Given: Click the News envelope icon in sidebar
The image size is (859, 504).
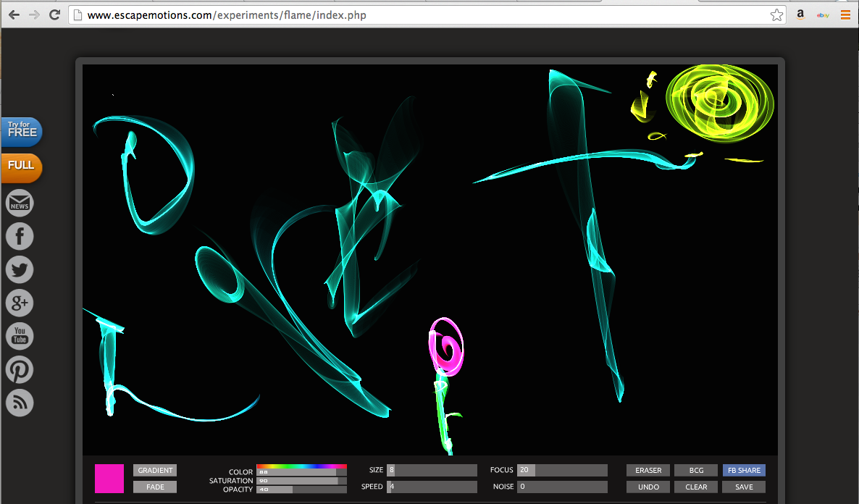Looking at the screenshot, I should (20, 203).
